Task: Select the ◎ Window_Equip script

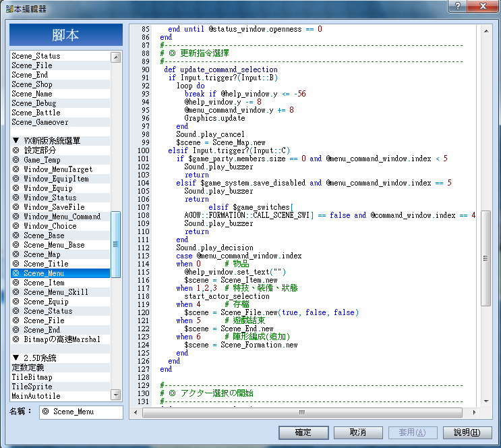Action: click(x=61, y=188)
